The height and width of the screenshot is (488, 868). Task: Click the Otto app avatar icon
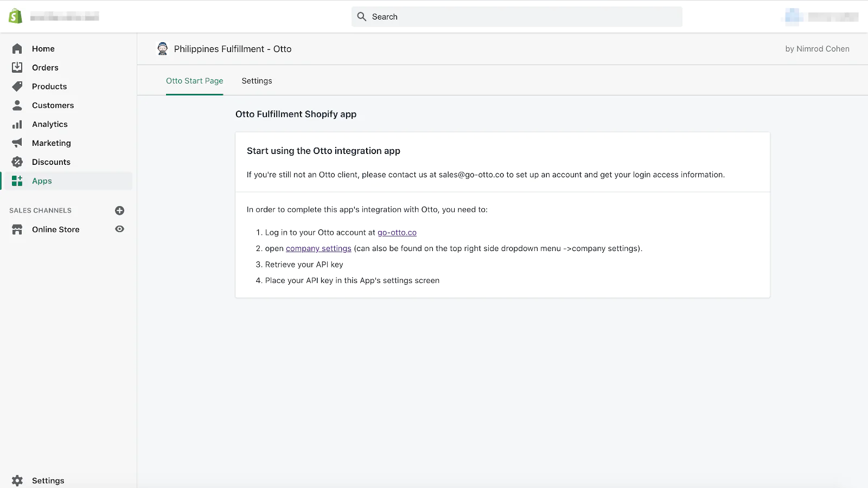point(162,49)
